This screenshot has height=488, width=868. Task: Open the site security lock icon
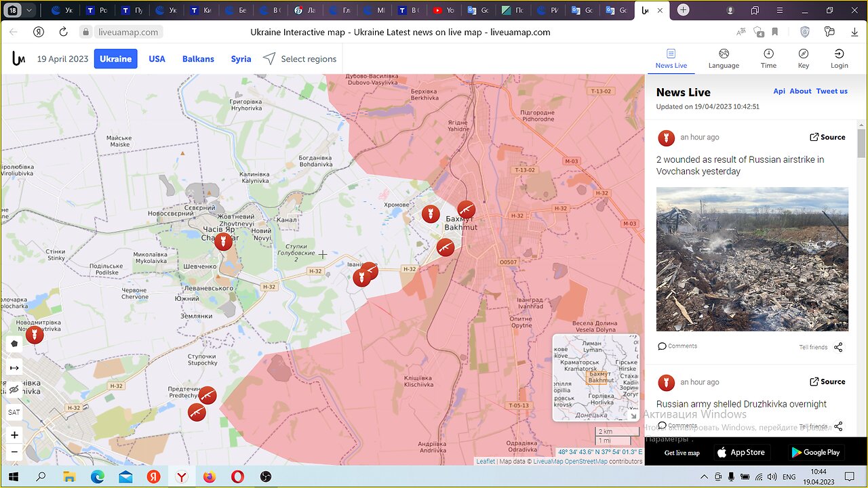85,32
